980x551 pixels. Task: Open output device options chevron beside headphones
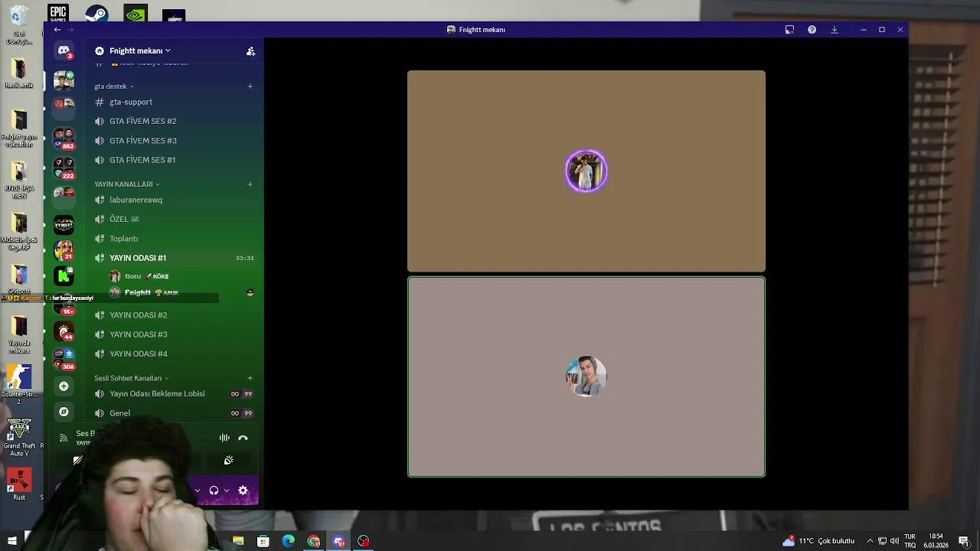pos(226,491)
